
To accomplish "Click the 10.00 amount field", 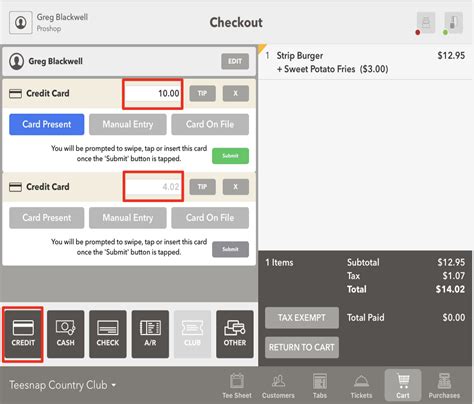I will click(153, 94).
